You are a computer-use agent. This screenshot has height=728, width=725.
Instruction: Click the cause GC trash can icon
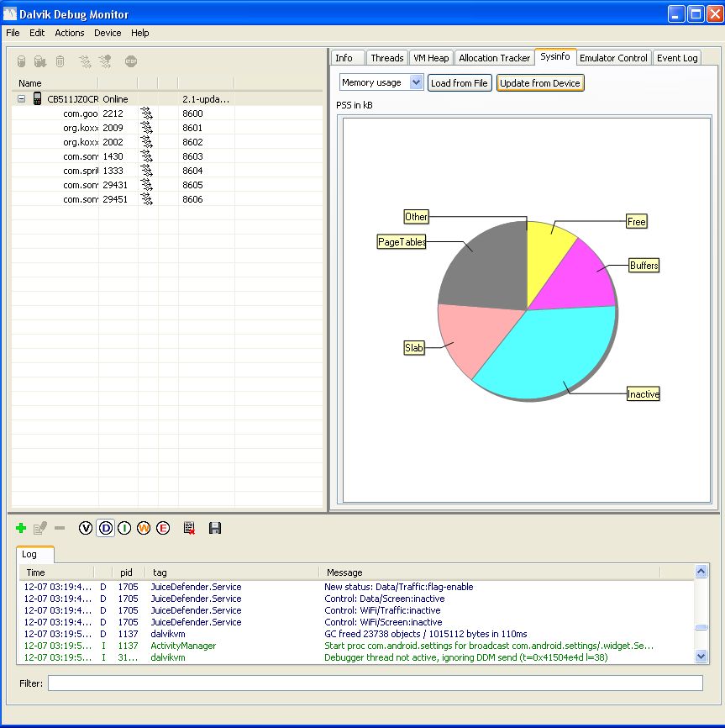pyautogui.click(x=60, y=61)
